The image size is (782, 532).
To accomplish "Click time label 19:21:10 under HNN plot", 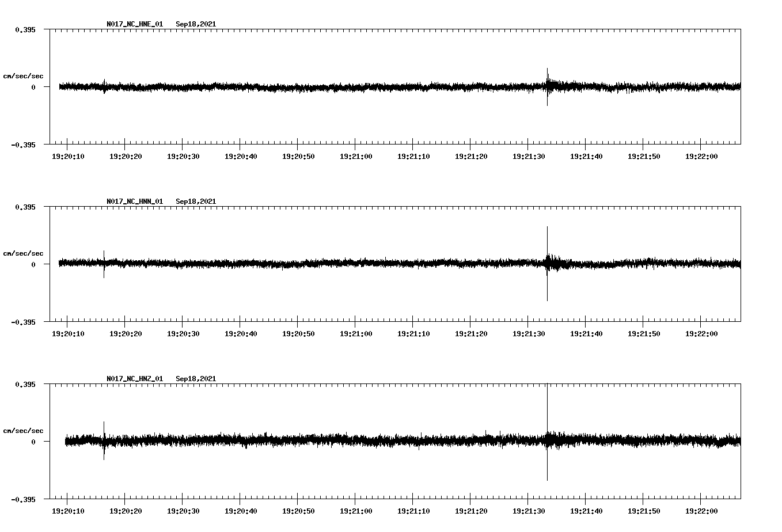I will (x=413, y=334).
